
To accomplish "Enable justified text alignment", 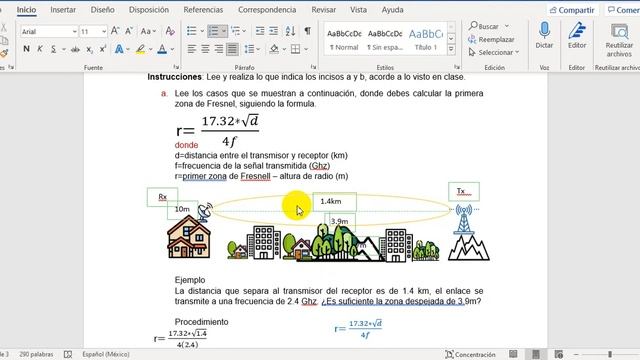I will [x=232, y=49].
